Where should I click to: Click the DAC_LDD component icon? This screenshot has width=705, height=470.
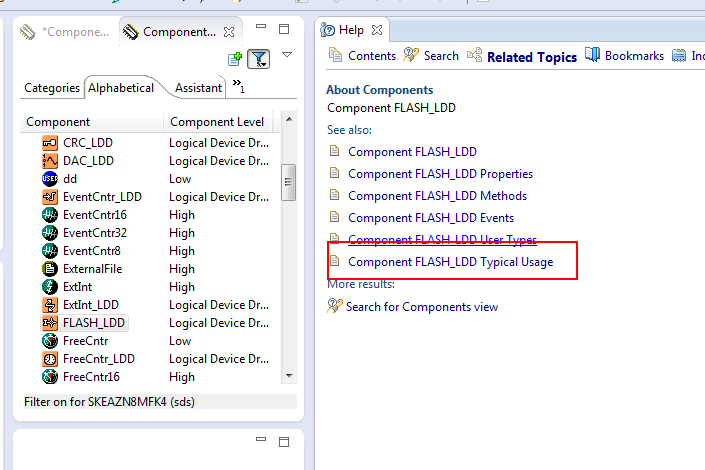(x=50, y=161)
